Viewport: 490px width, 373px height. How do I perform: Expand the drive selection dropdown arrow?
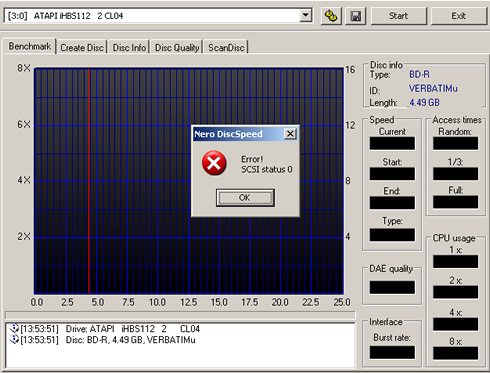(x=305, y=15)
